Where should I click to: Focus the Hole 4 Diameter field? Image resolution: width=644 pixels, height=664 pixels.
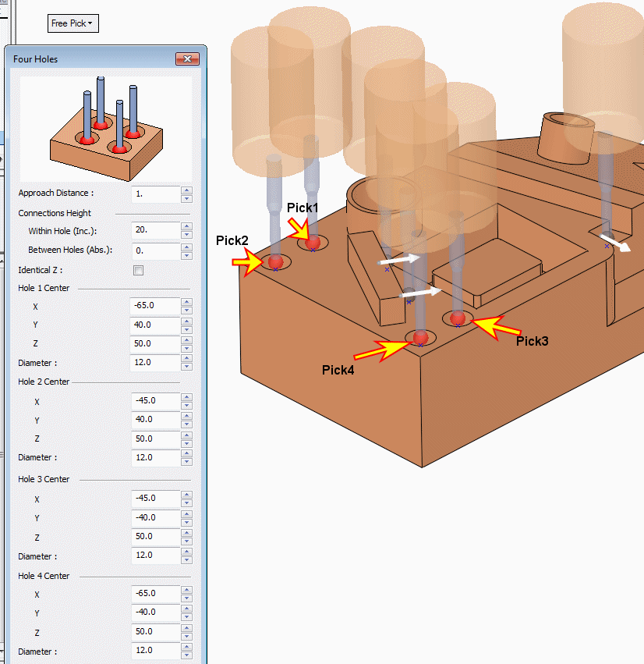[155, 650]
